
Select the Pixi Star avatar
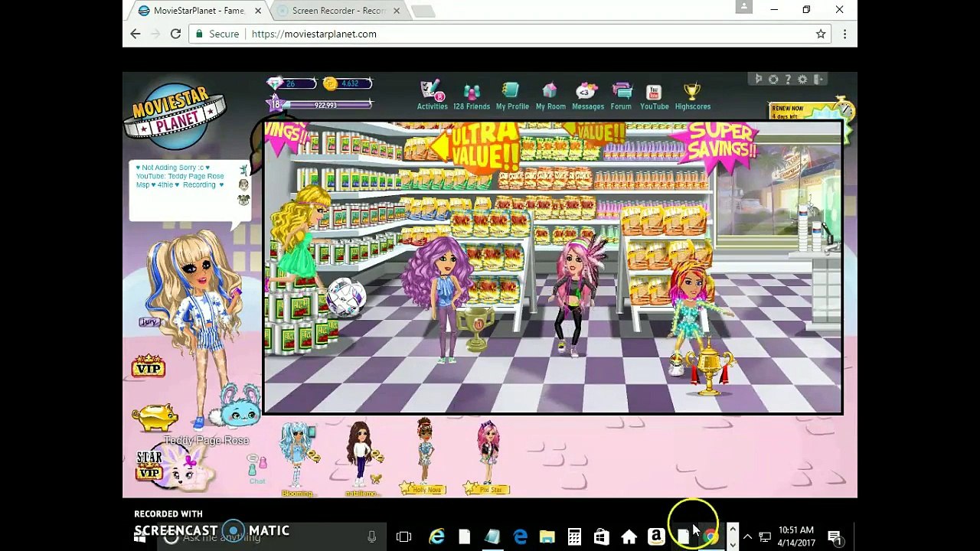(x=488, y=457)
